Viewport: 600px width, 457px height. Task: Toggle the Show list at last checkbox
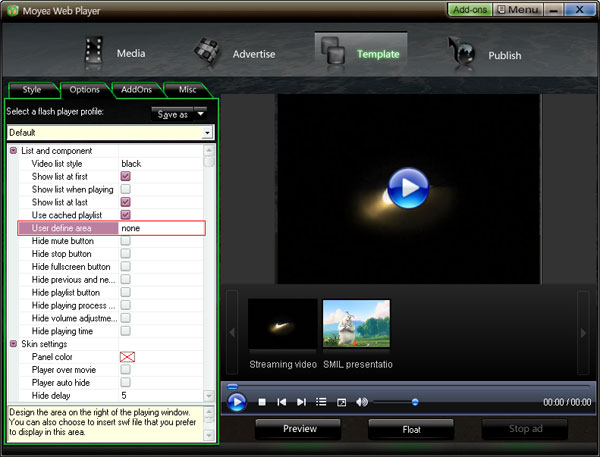tap(126, 202)
